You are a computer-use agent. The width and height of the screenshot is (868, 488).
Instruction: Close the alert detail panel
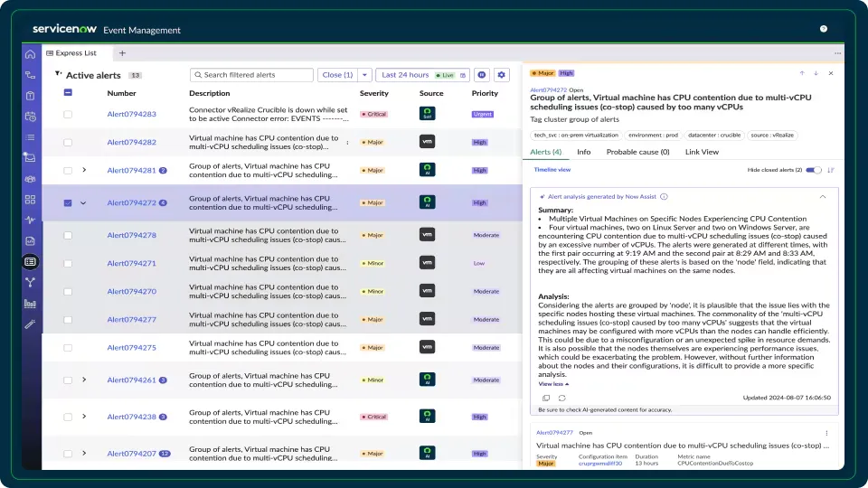point(831,73)
